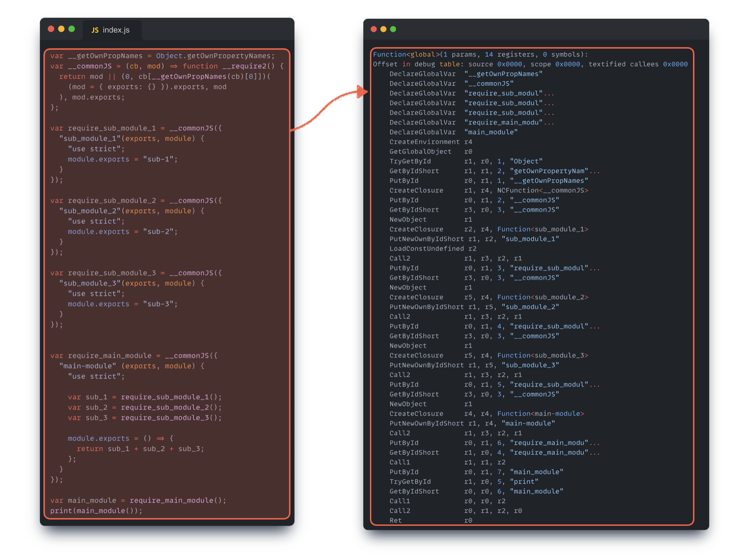Click the JS file type icon on the tab
This screenshot has height=560, width=751.
(95, 29)
